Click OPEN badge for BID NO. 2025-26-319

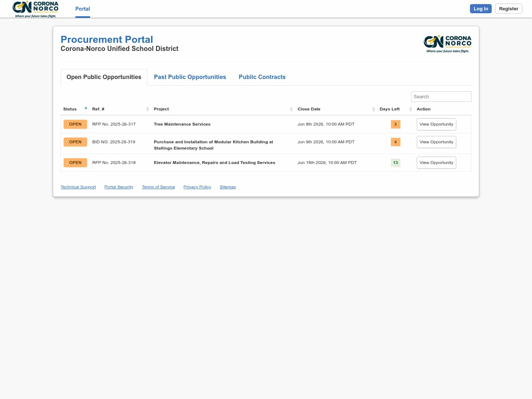[x=75, y=142]
